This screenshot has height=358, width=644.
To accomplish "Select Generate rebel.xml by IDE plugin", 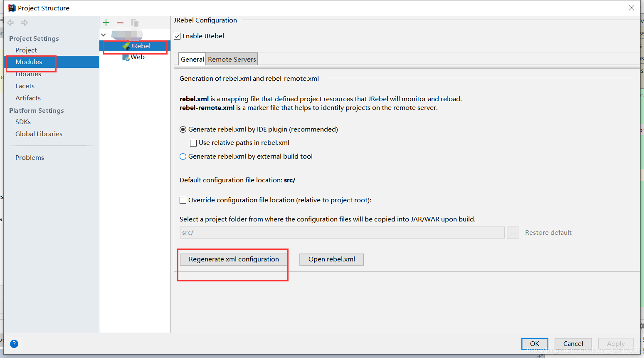I will coord(183,129).
